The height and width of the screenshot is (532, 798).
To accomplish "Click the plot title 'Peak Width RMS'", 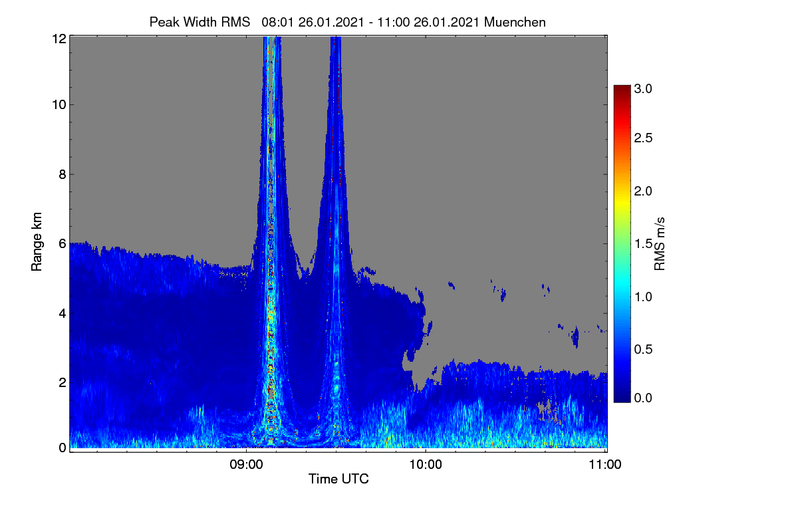I will [x=199, y=22].
